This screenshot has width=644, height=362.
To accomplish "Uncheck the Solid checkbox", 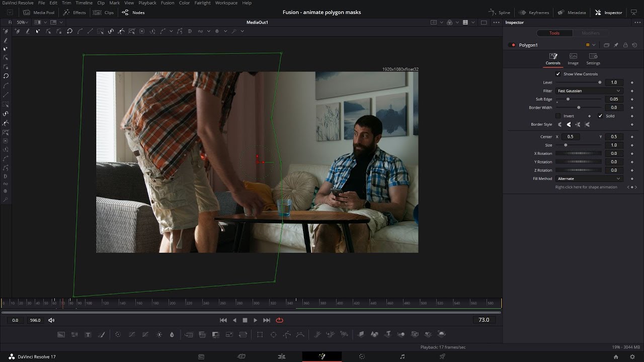I will pyautogui.click(x=600, y=116).
